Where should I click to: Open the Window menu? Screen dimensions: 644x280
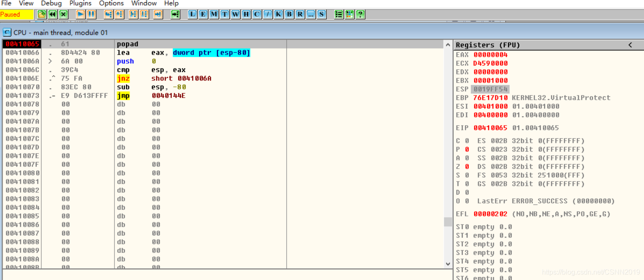click(144, 3)
